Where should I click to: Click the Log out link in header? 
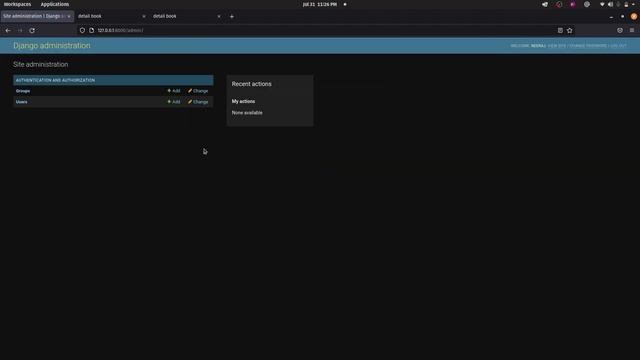tap(618, 46)
